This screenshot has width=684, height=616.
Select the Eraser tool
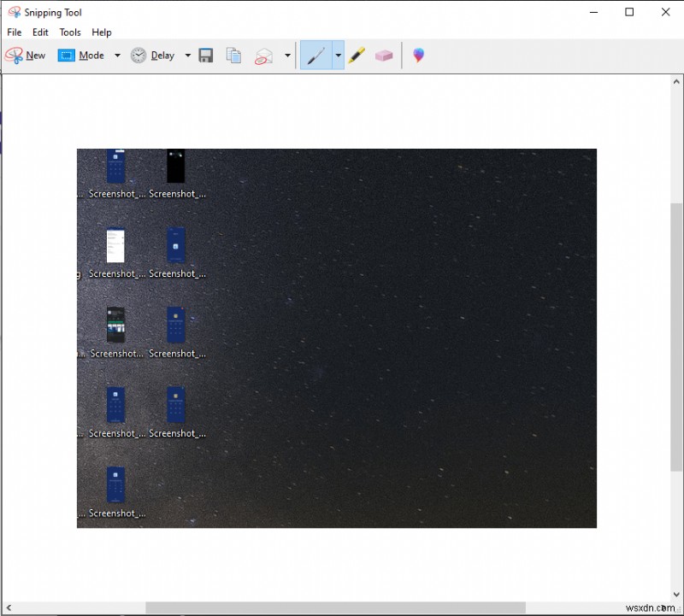coord(384,55)
